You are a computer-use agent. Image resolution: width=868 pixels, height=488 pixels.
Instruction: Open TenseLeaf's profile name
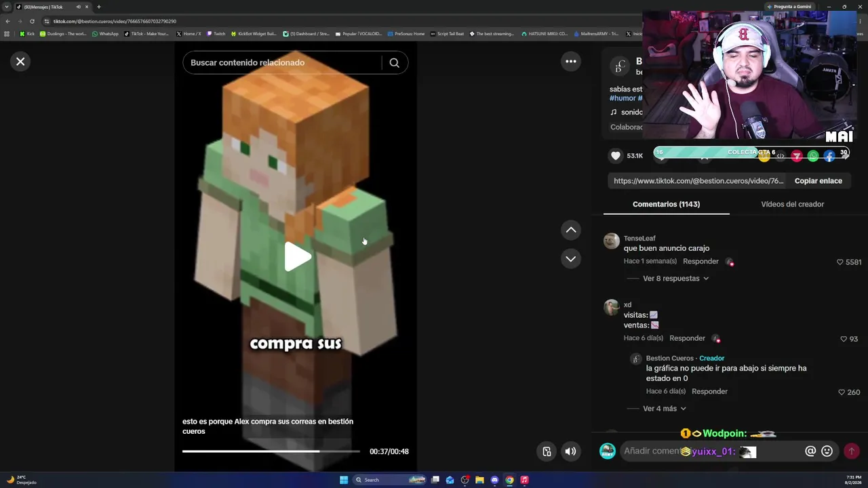(639, 239)
